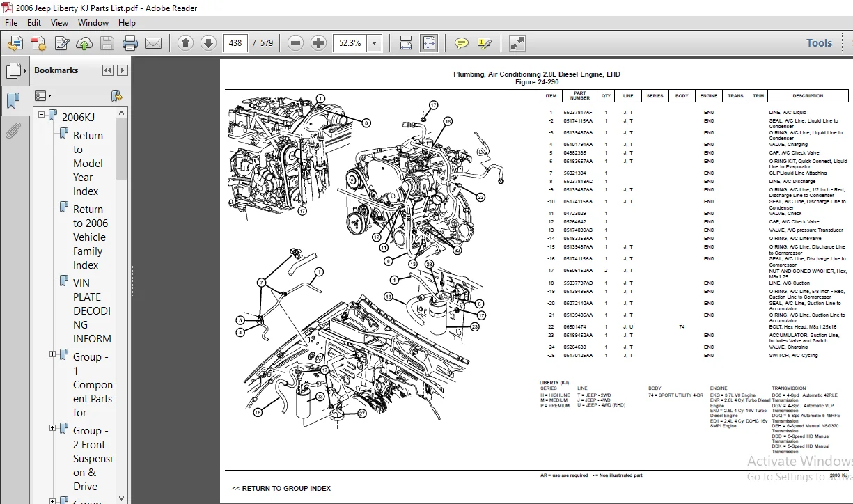The width and height of the screenshot is (853, 504).
Task: Click the Email envelope icon
Action: [x=153, y=43]
